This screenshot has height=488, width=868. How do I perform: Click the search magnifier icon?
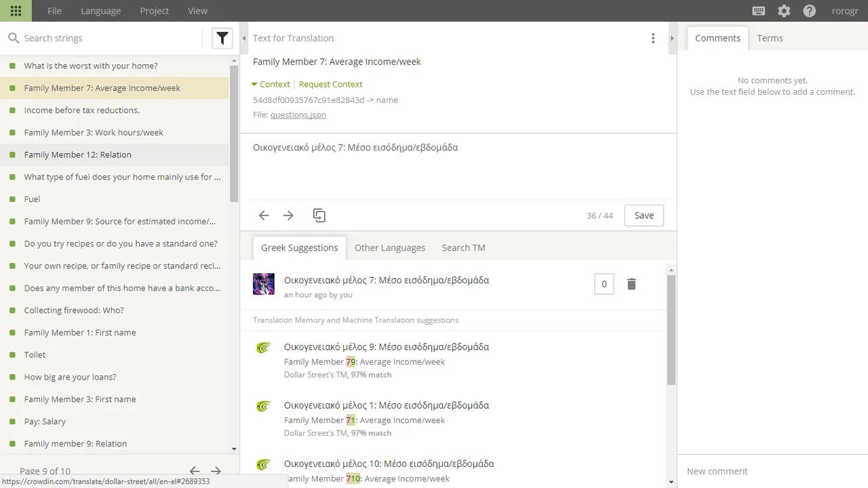coord(13,38)
